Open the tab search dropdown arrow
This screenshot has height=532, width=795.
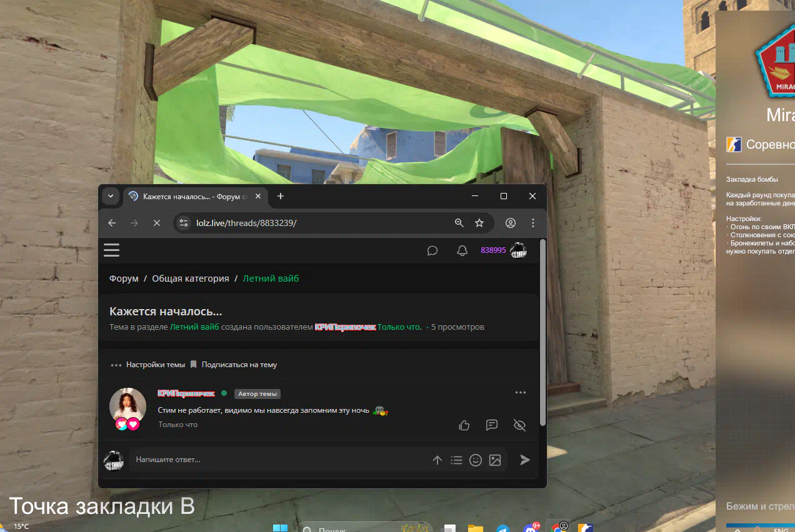coord(111,196)
